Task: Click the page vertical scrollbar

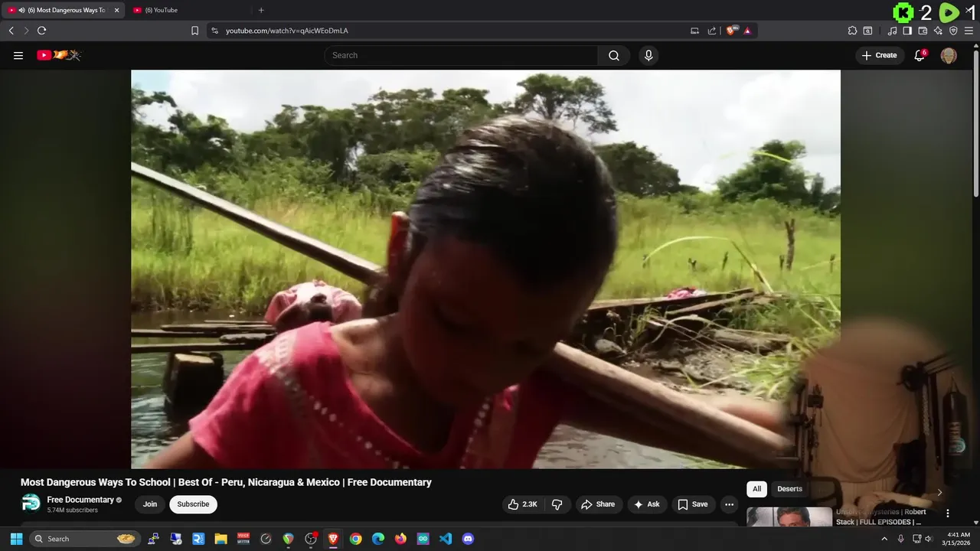Action: pos(975,122)
